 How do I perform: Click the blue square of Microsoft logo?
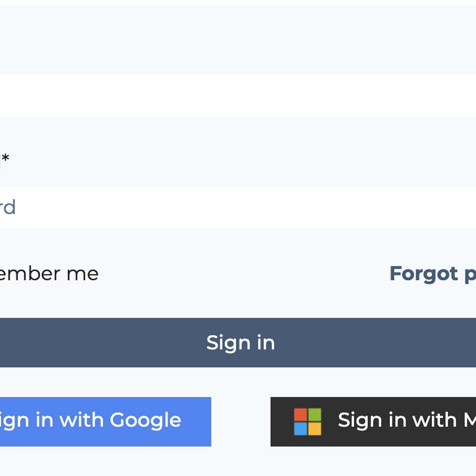click(x=301, y=429)
